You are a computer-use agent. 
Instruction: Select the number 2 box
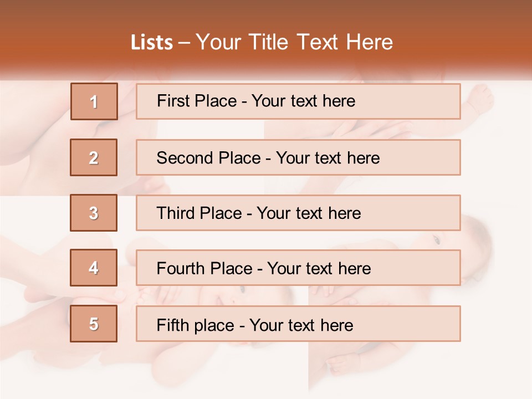pyautogui.click(x=94, y=157)
